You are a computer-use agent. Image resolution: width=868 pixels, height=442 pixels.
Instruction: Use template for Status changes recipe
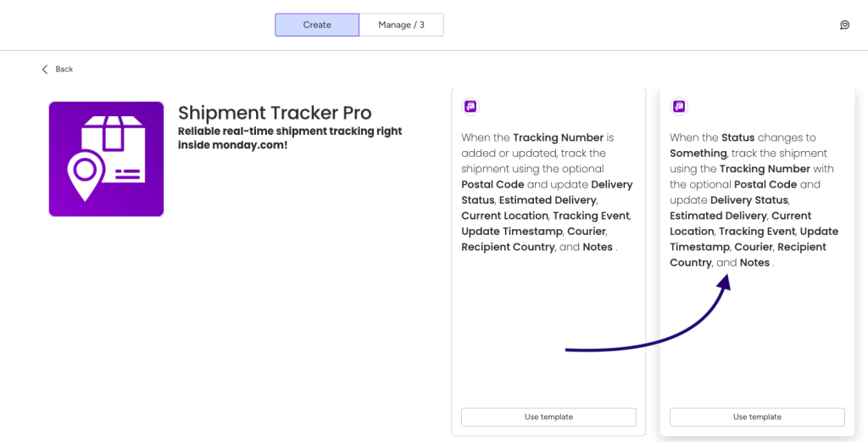tap(757, 417)
